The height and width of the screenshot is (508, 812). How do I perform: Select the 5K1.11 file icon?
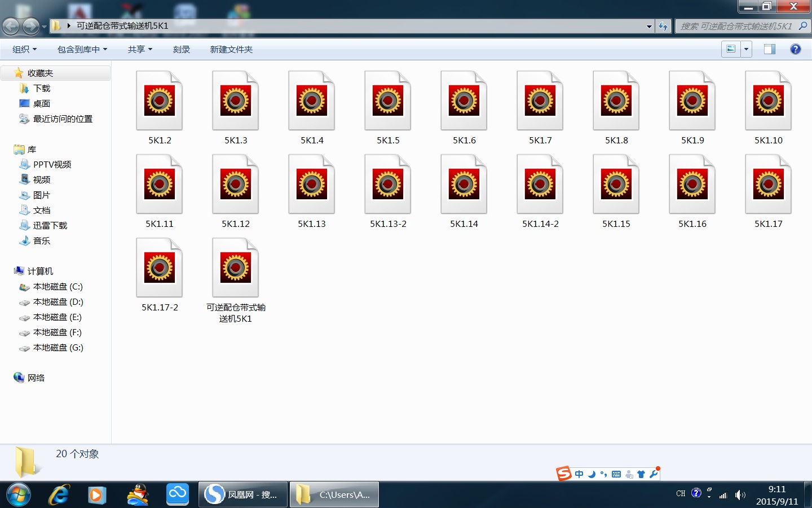(x=160, y=185)
